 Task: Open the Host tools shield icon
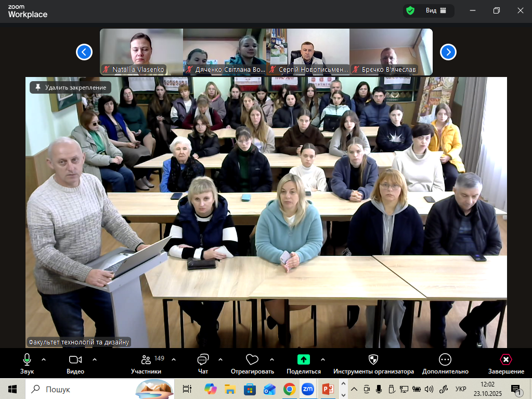373,360
